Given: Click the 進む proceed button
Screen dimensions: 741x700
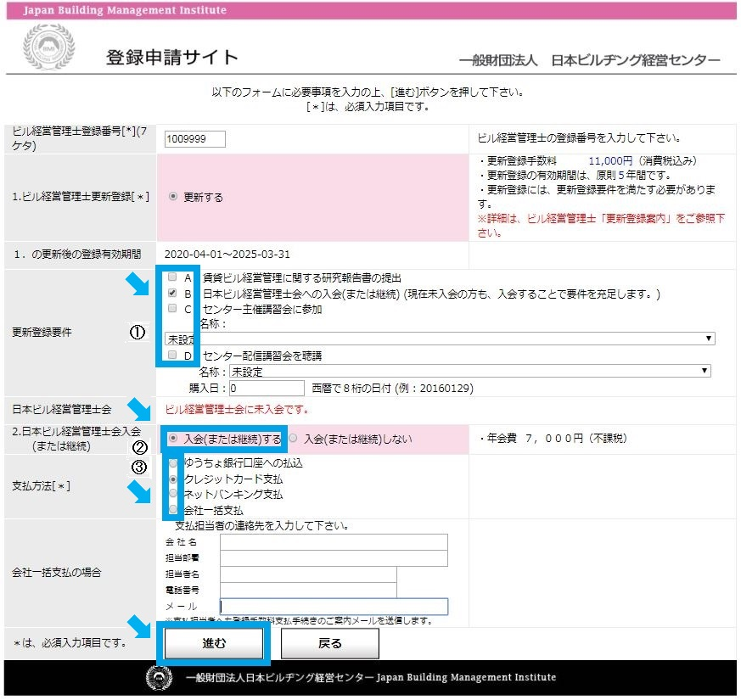Looking at the screenshot, I should tap(214, 643).
